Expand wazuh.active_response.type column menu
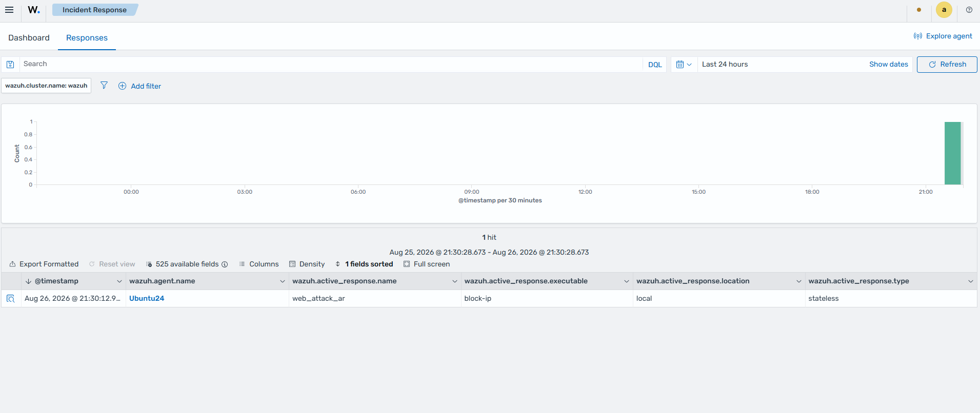The image size is (980, 413). tap(971, 281)
